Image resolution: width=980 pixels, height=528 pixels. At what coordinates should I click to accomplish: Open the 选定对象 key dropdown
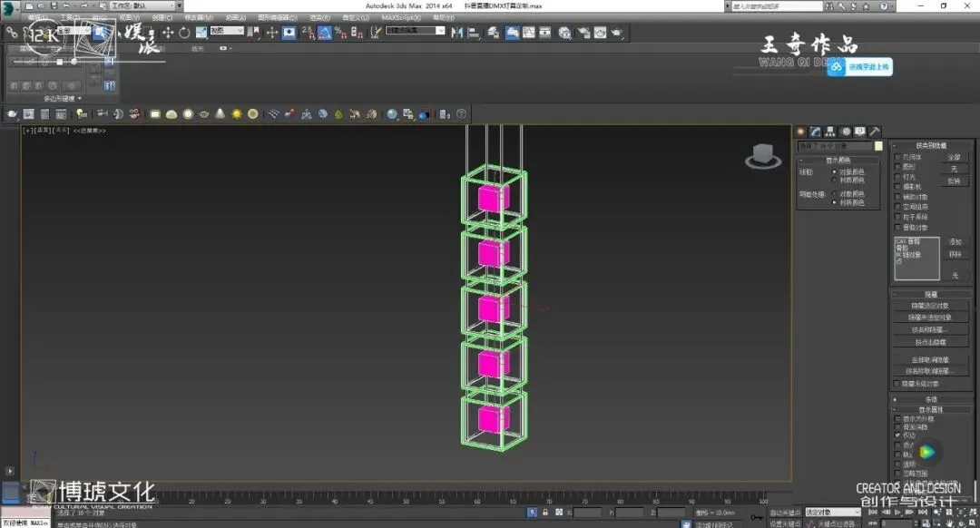[x=832, y=513]
